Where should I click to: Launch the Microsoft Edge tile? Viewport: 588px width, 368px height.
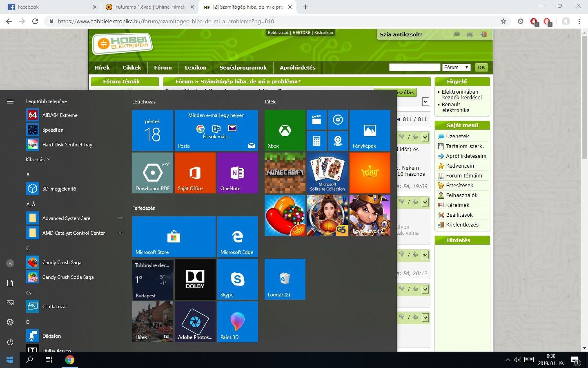[238, 237]
